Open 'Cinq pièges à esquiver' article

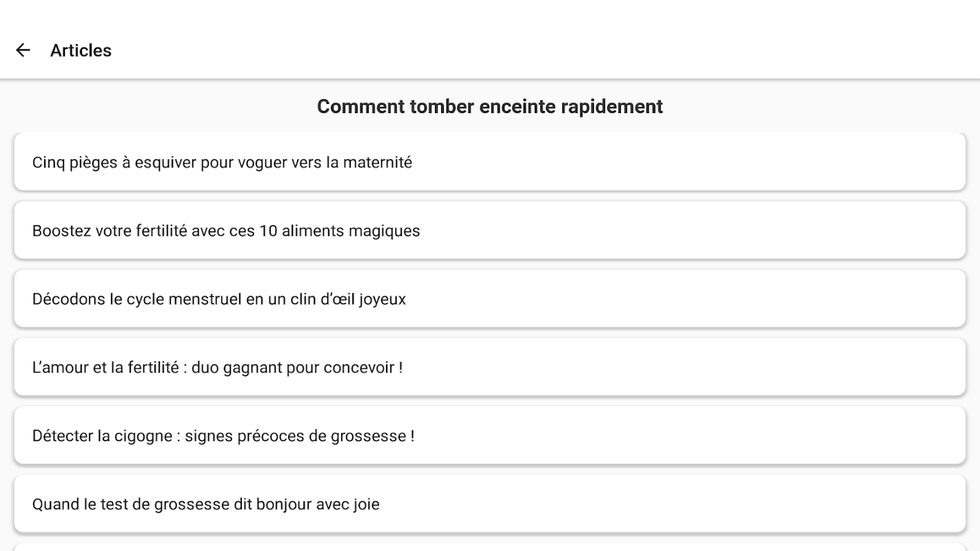click(x=489, y=163)
